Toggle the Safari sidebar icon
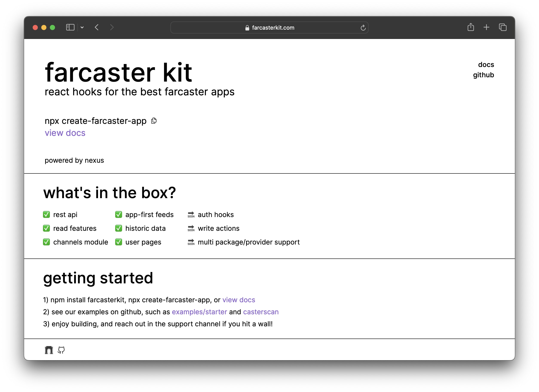The height and width of the screenshot is (392, 539). point(70,27)
